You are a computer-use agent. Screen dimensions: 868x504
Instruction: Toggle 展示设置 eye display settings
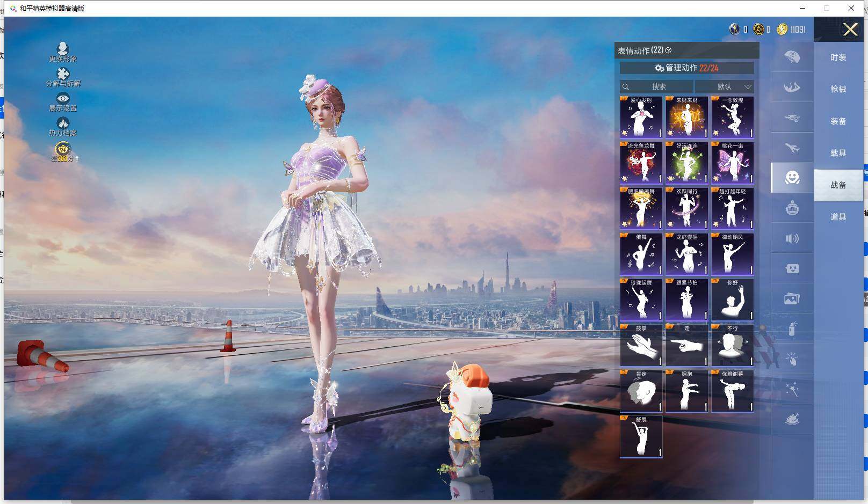[63, 102]
